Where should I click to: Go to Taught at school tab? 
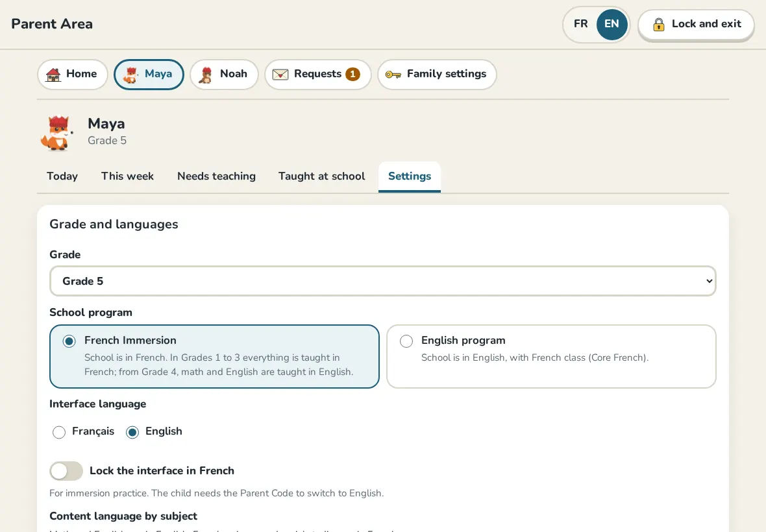321,176
